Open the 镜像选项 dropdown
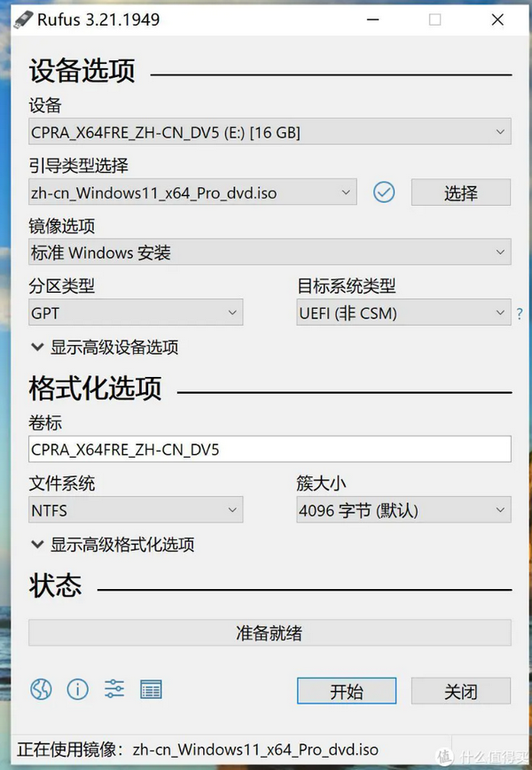Viewport: 532px width, 770px height. pos(270,253)
